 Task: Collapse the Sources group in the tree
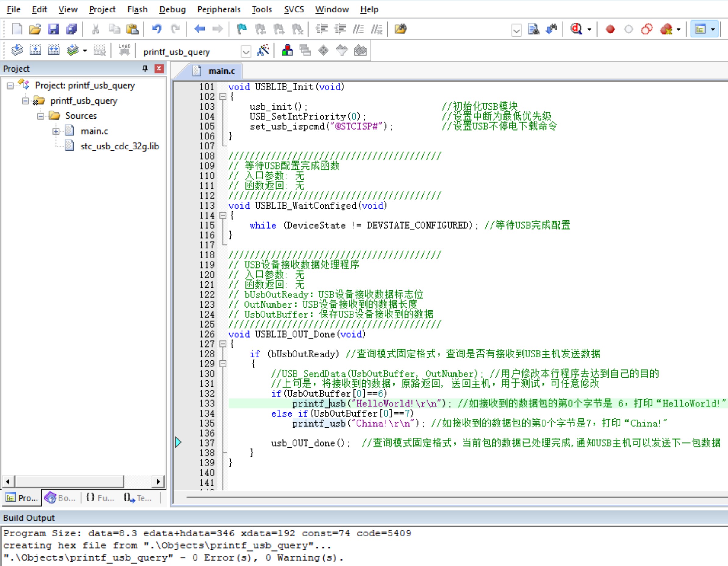[40, 116]
